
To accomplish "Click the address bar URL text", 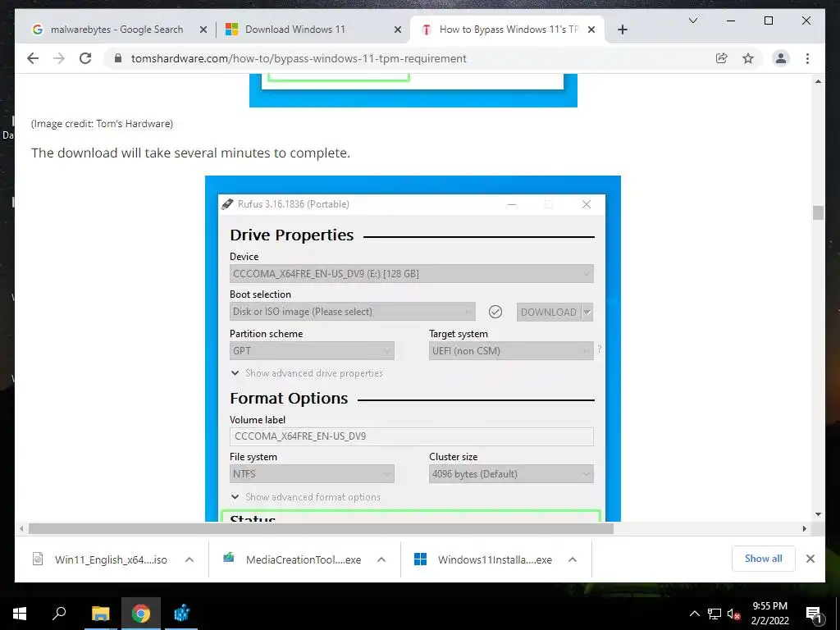I will pyautogui.click(x=299, y=58).
